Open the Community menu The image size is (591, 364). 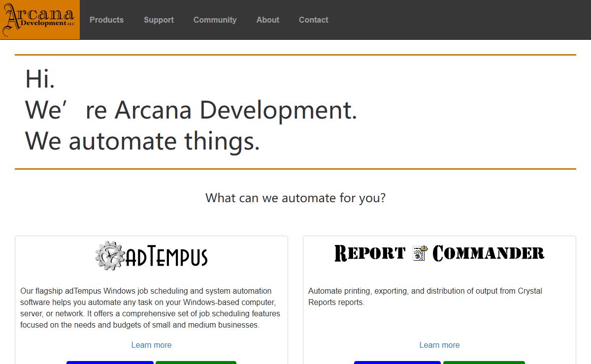[215, 20]
